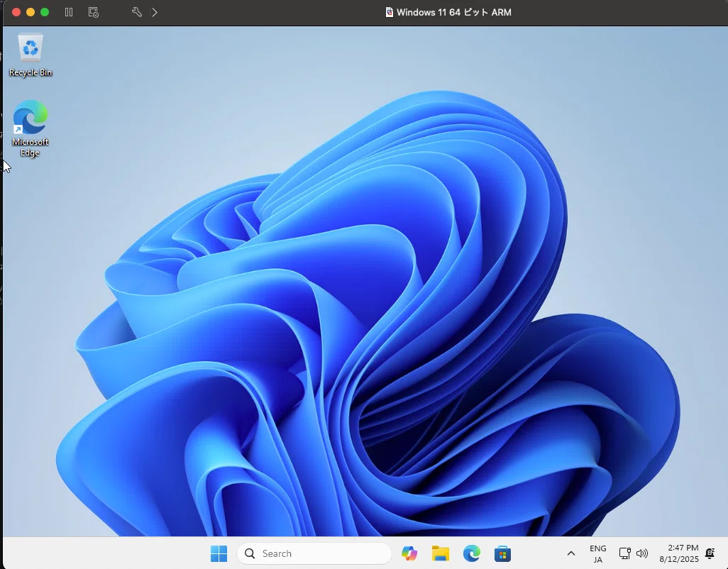Open the VM snapshot manager icon
728x569 pixels.
(94, 12)
